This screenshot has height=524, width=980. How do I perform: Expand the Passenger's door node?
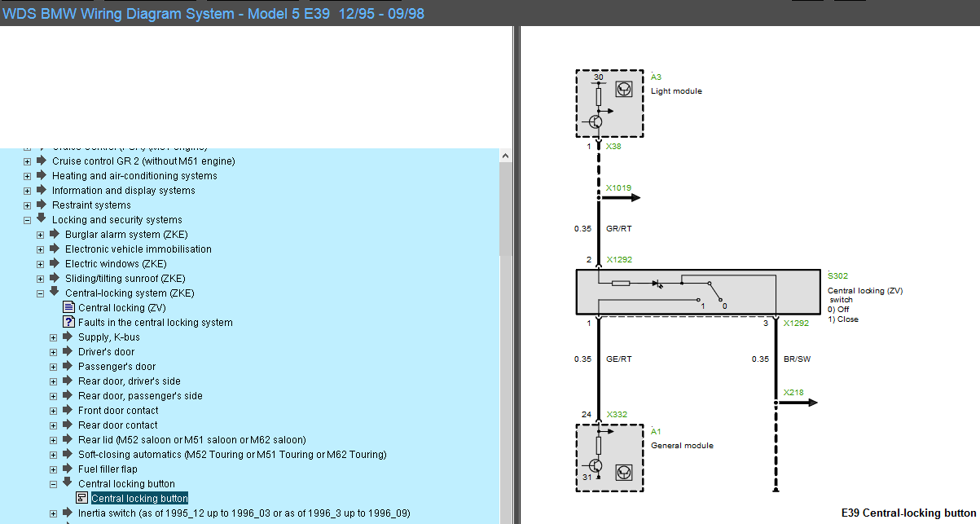click(53, 367)
